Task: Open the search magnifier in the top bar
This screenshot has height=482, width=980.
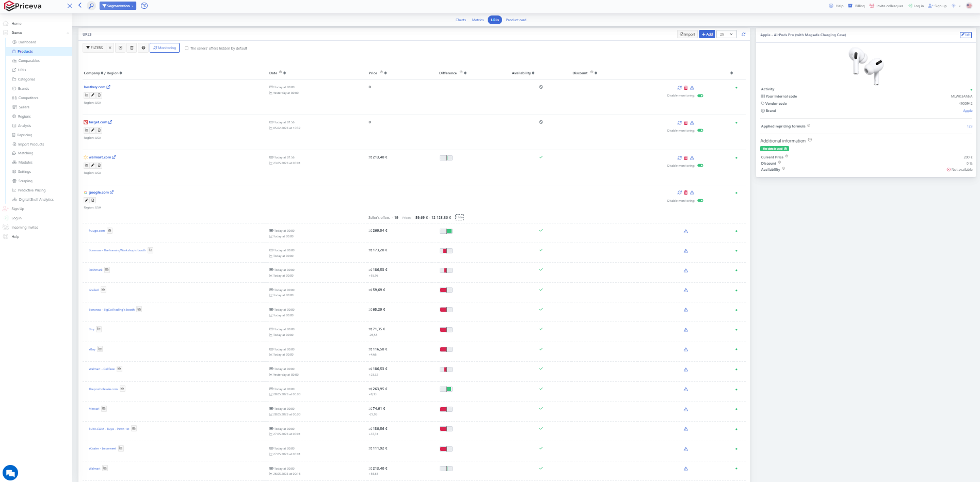Action: 90,6
